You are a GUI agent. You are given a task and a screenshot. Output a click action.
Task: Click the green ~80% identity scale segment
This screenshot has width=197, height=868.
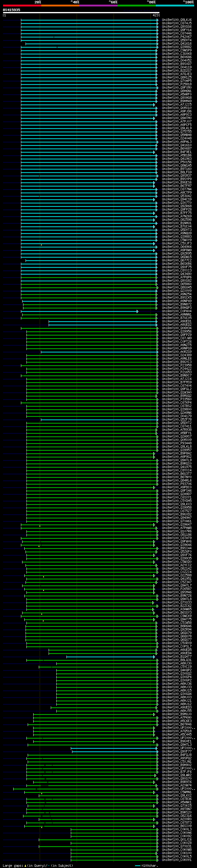(137, 6)
